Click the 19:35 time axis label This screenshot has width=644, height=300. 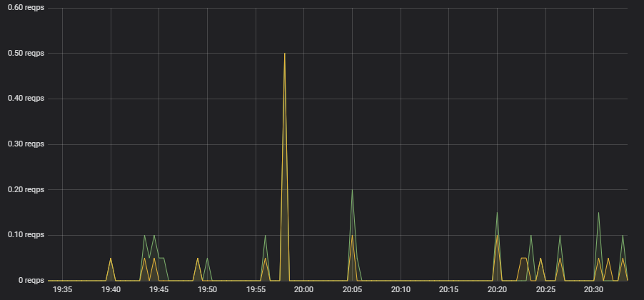point(62,290)
